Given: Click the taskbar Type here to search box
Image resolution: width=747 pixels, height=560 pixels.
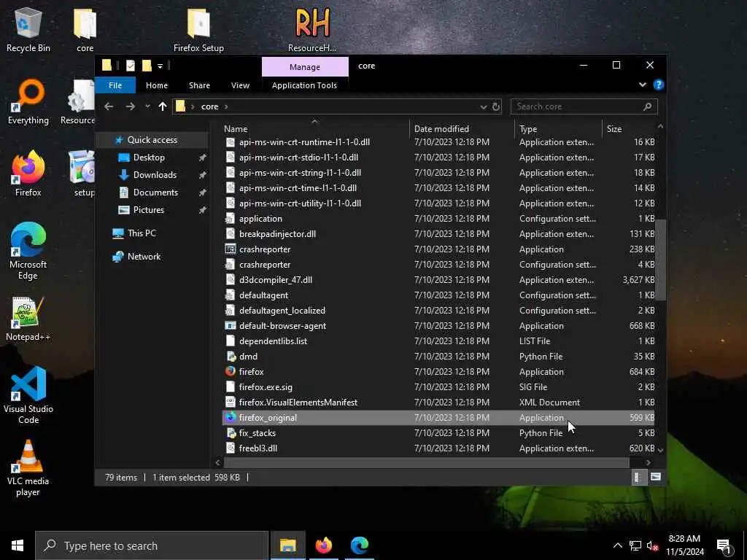Looking at the screenshot, I should (152, 546).
